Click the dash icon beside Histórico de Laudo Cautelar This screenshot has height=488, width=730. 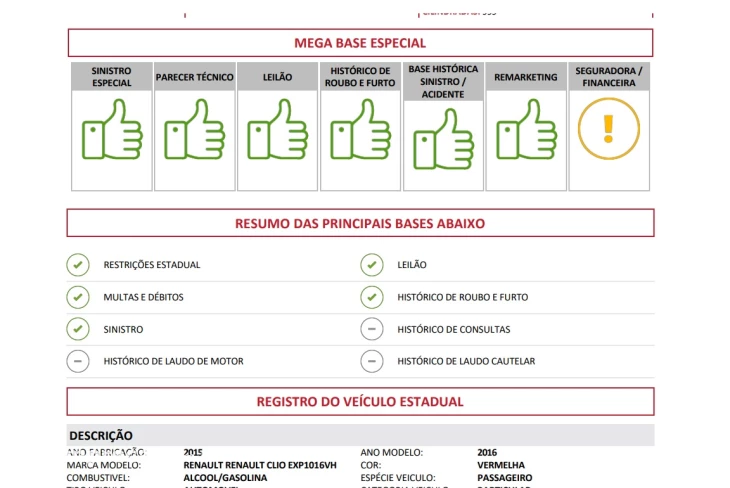click(x=372, y=361)
